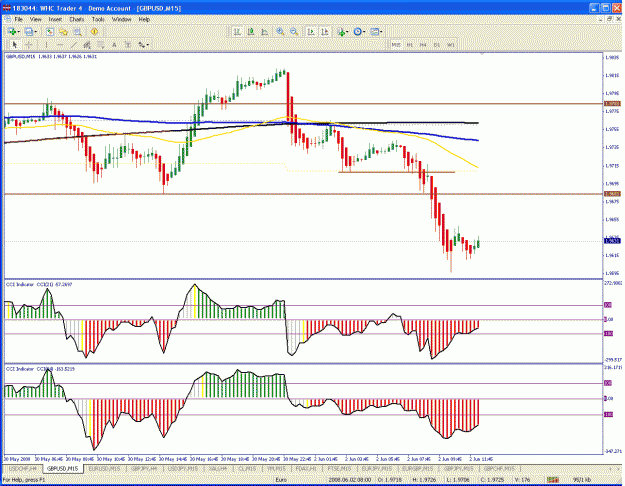Switch to the USDJPY,M15 chart tab
This screenshot has width=625, height=486.
tap(183, 468)
